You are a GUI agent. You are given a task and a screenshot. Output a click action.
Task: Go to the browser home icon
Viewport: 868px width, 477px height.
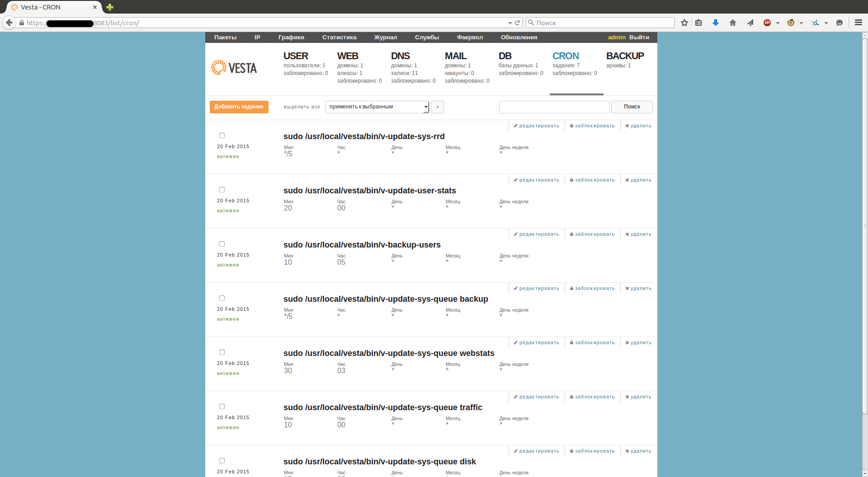tap(733, 23)
